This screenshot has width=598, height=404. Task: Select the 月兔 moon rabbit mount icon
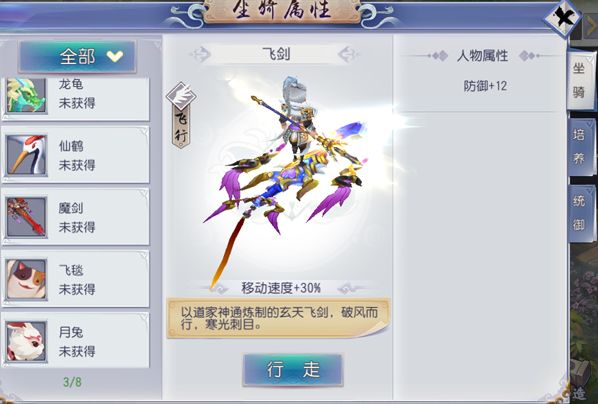coord(26,341)
